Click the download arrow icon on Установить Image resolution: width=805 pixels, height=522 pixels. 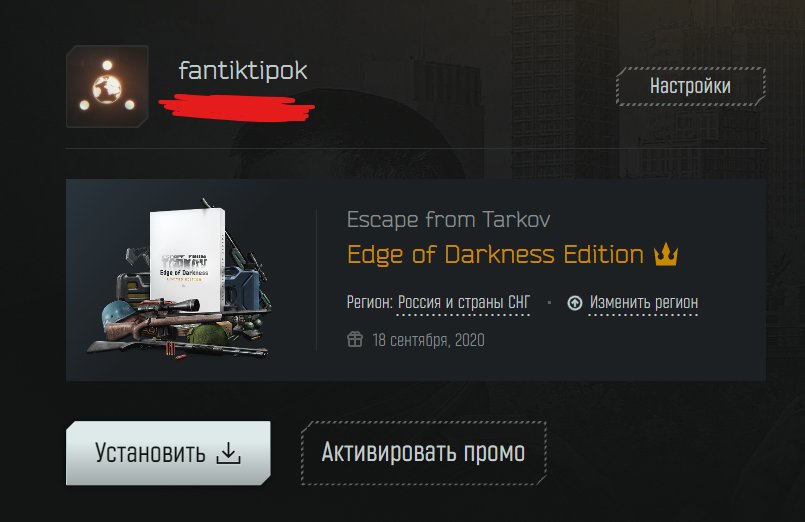[x=228, y=453]
